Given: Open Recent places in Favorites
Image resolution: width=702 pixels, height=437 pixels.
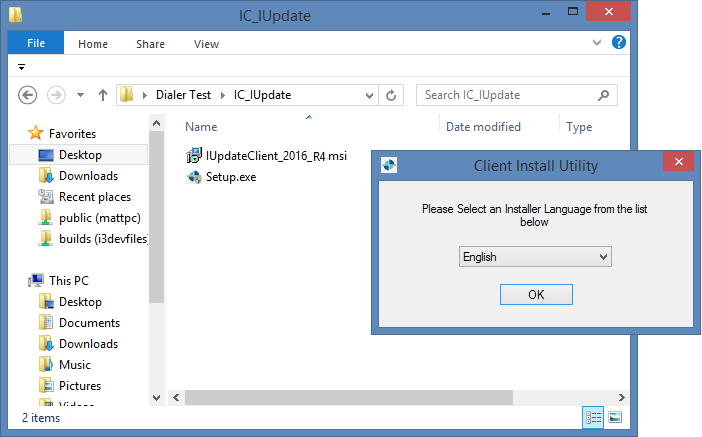Looking at the screenshot, I should coord(95,197).
